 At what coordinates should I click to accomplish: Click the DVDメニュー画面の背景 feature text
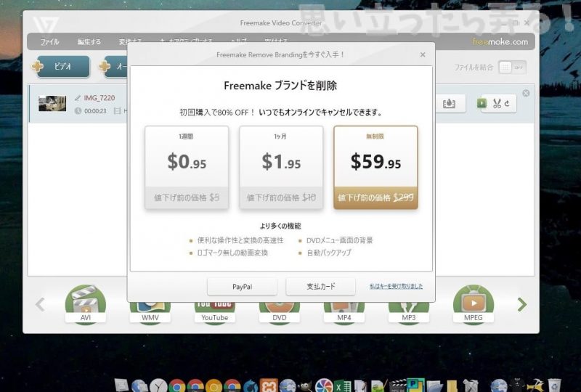coord(339,240)
